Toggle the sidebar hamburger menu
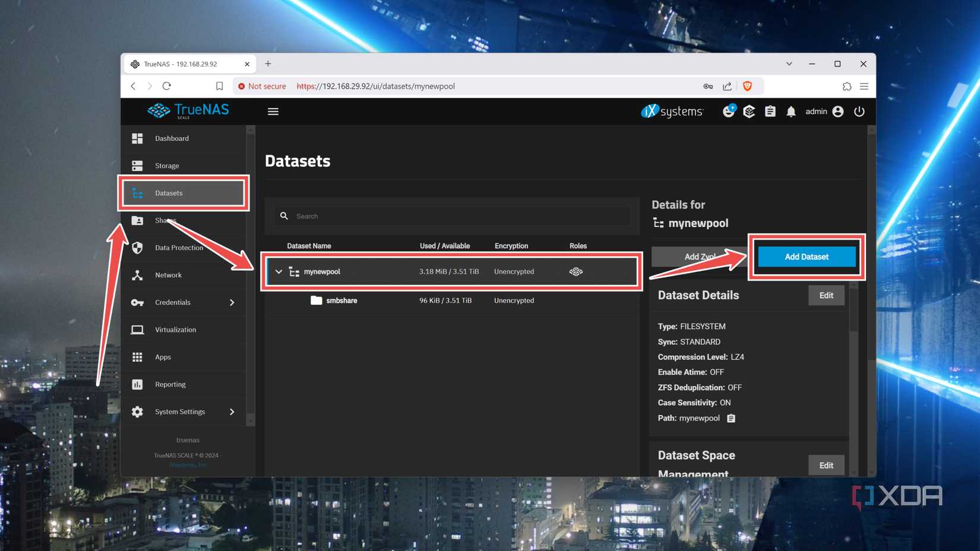 click(x=273, y=111)
